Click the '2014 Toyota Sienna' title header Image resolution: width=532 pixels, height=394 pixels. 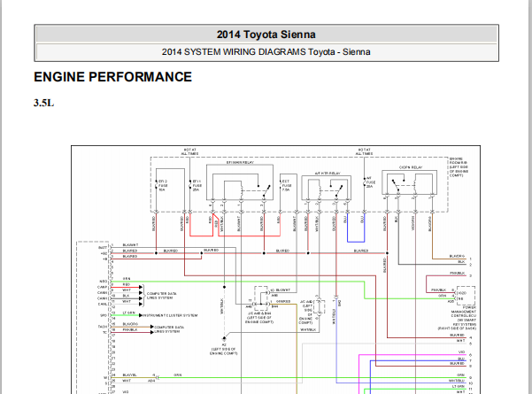click(x=266, y=35)
